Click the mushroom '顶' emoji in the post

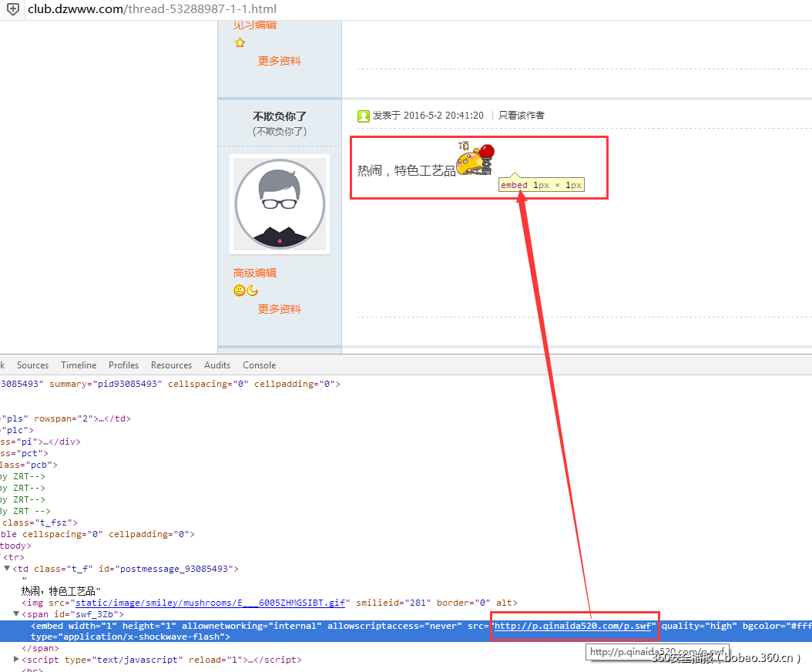click(474, 159)
